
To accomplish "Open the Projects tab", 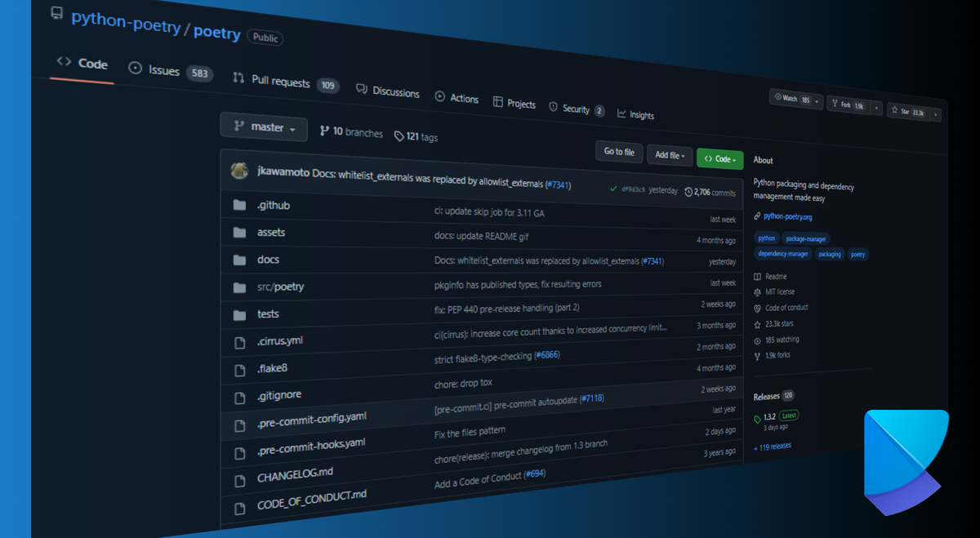I will pos(514,103).
